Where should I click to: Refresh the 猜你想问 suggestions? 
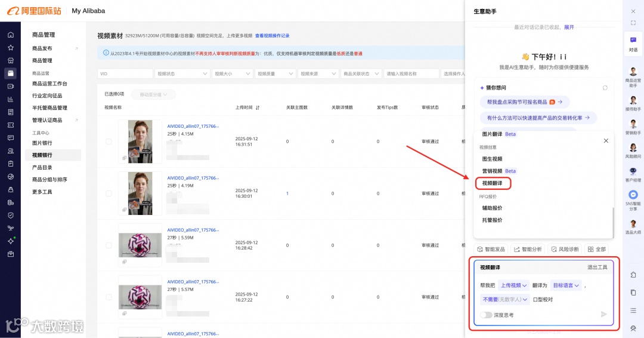(x=605, y=88)
